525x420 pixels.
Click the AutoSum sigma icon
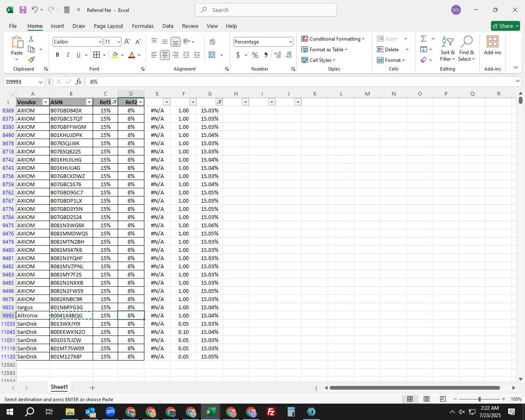coord(424,39)
